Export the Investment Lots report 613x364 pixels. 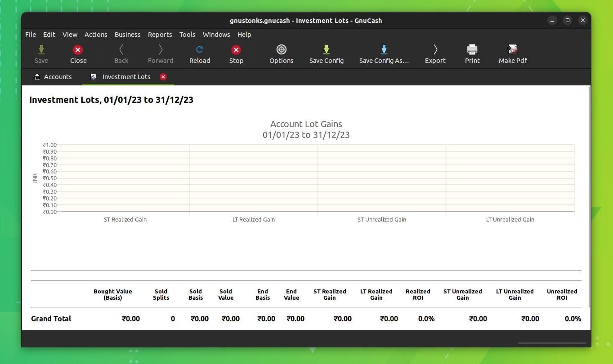tap(435, 54)
